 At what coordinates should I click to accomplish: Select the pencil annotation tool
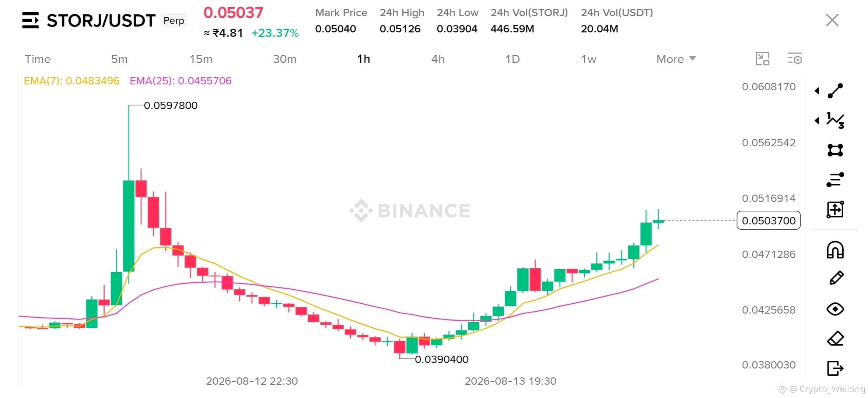(x=836, y=278)
